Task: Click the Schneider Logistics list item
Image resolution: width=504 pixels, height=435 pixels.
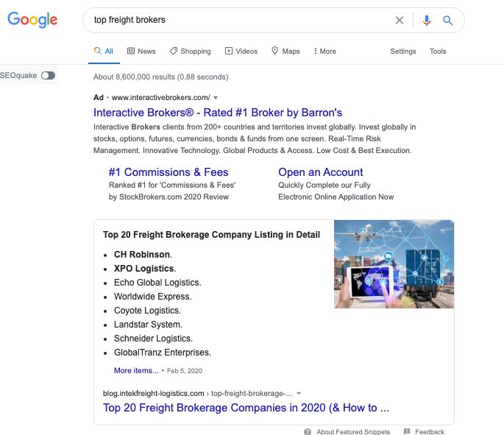Action: 153,339
